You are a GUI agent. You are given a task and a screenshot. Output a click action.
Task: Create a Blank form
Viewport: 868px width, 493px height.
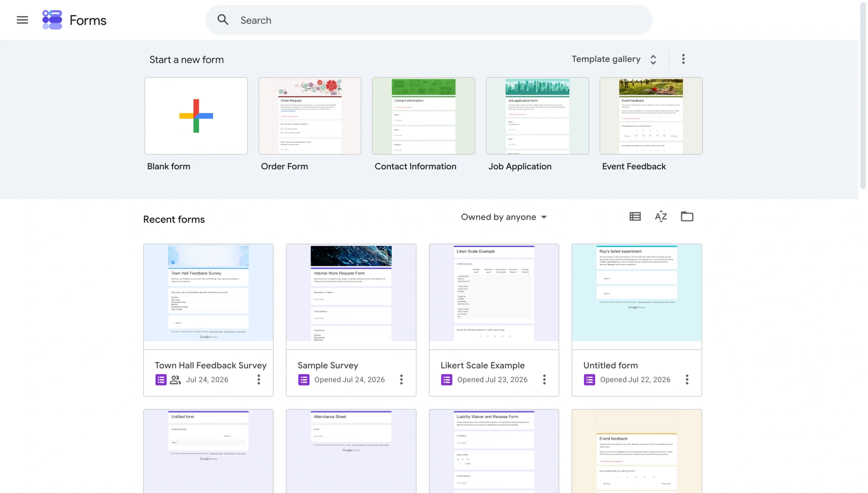pyautogui.click(x=196, y=116)
